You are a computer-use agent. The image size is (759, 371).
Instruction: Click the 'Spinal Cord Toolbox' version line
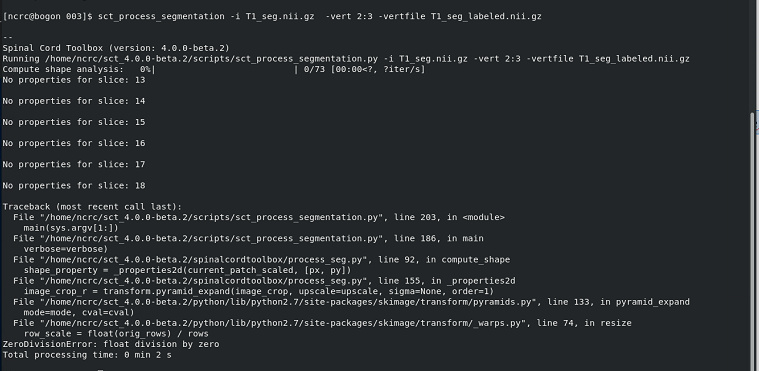pos(116,48)
